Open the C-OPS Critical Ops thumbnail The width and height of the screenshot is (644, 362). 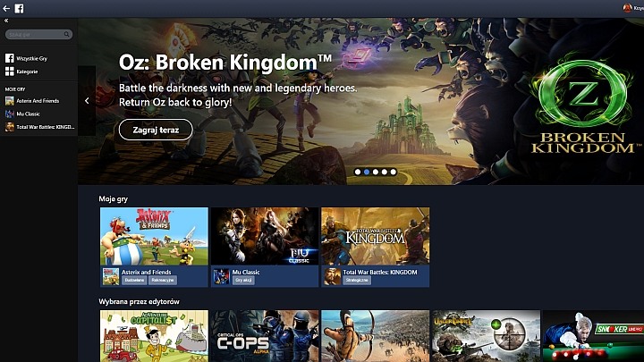click(x=265, y=336)
